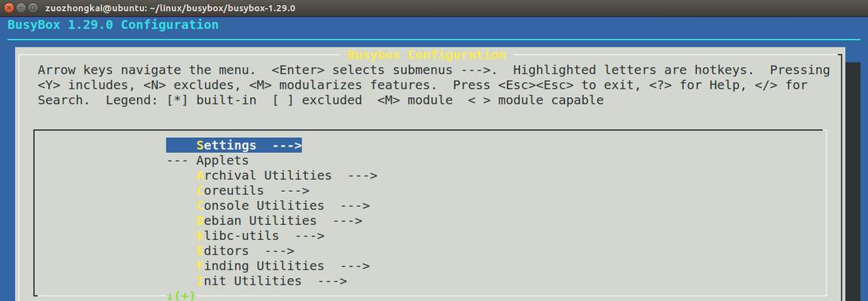
Task: Open the highlighted Settings submenu
Action: (x=234, y=145)
